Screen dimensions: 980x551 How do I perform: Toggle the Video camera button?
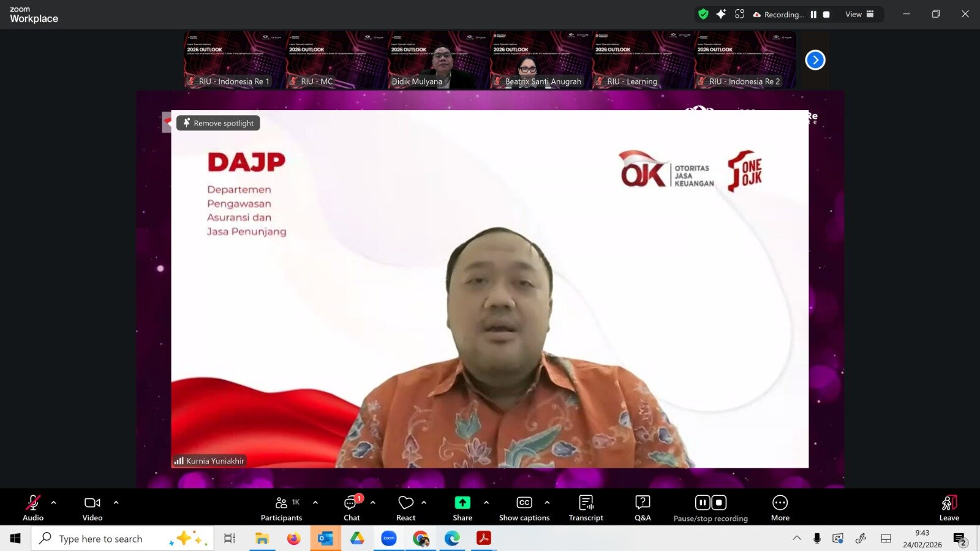point(92,508)
